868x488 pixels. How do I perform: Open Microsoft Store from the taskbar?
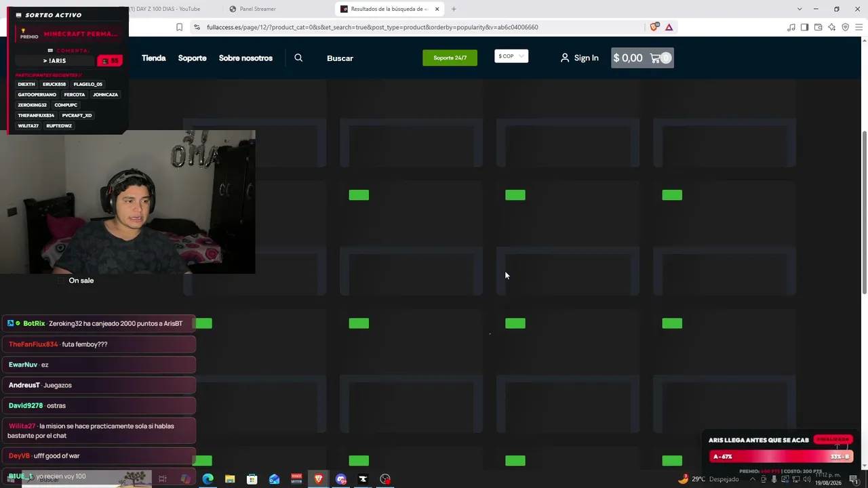(x=252, y=479)
